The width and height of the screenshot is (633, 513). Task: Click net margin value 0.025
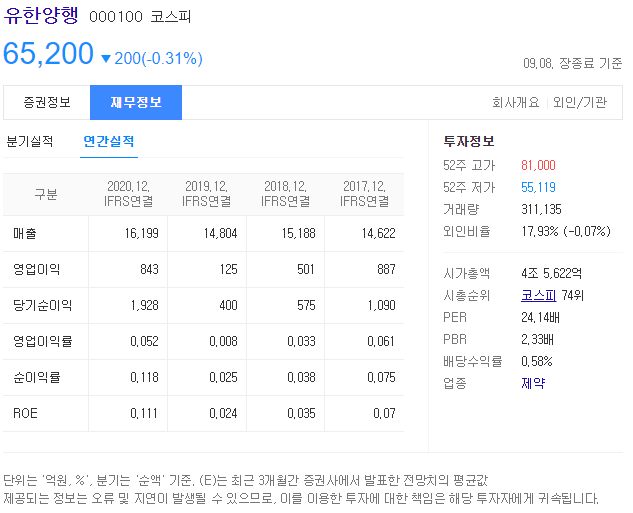click(x=223, y=377)
